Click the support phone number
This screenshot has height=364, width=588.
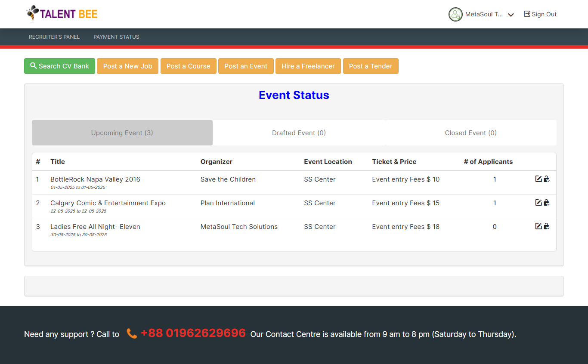pos(193,333)
